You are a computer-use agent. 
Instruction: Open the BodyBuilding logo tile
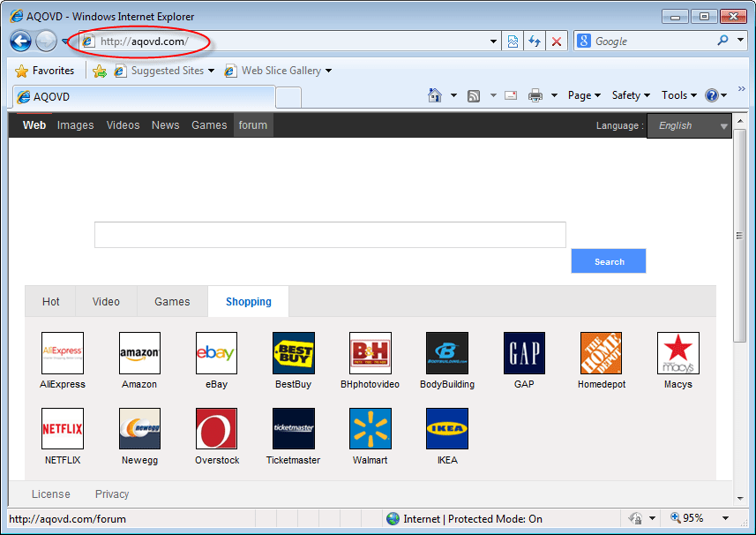(447, 353)
